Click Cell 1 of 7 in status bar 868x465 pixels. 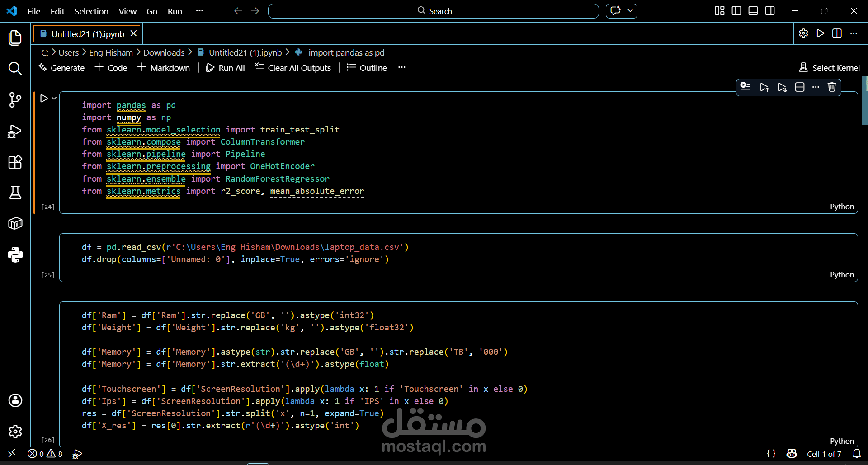[x=824, y=454]
